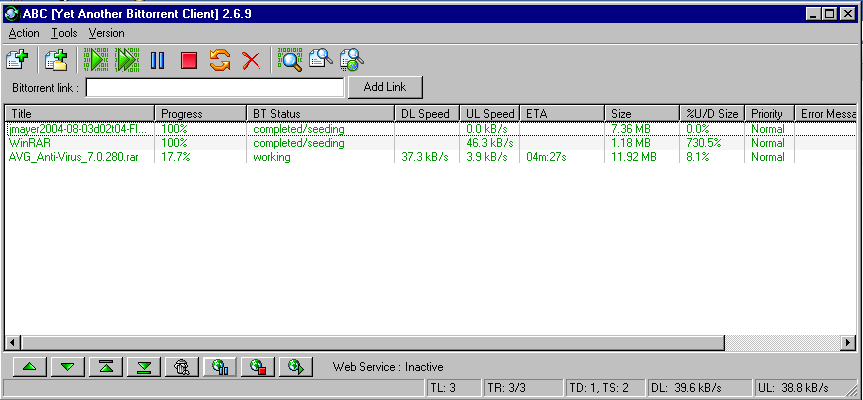
Task: Click the globe with bars bottom icon
Action: pyautogui.click(x=220, y=366)
